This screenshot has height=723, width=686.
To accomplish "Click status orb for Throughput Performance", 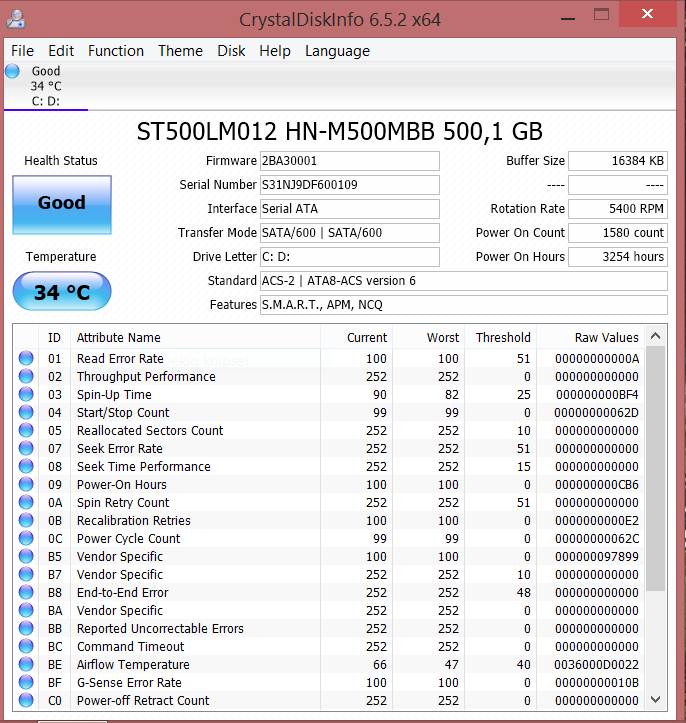I will 26,376.
